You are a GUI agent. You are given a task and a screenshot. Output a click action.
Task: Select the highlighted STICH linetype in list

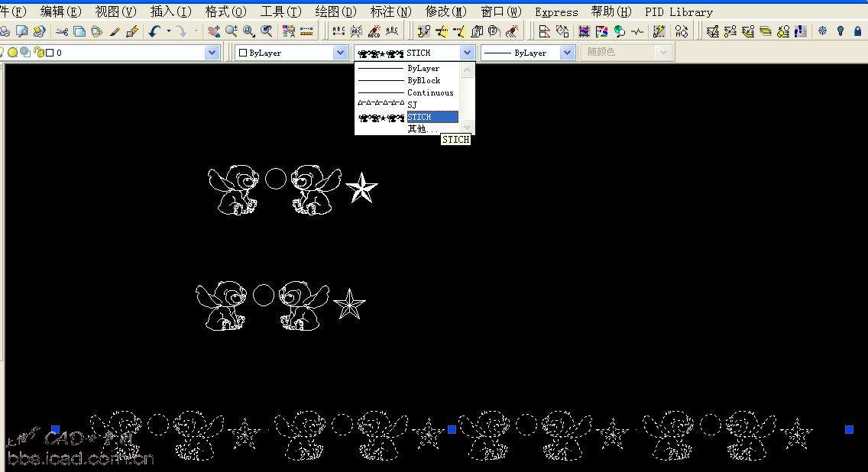click(x=408, y=117)
